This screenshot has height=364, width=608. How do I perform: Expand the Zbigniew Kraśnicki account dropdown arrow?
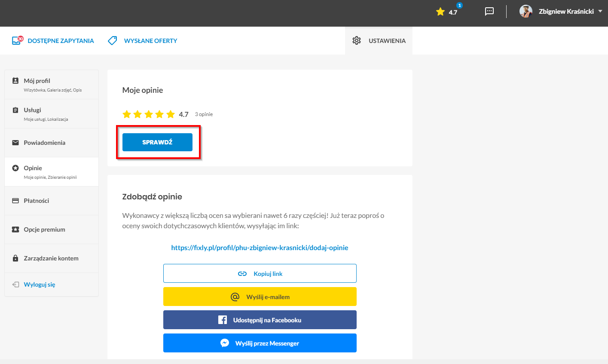click(x=600, y=12)
